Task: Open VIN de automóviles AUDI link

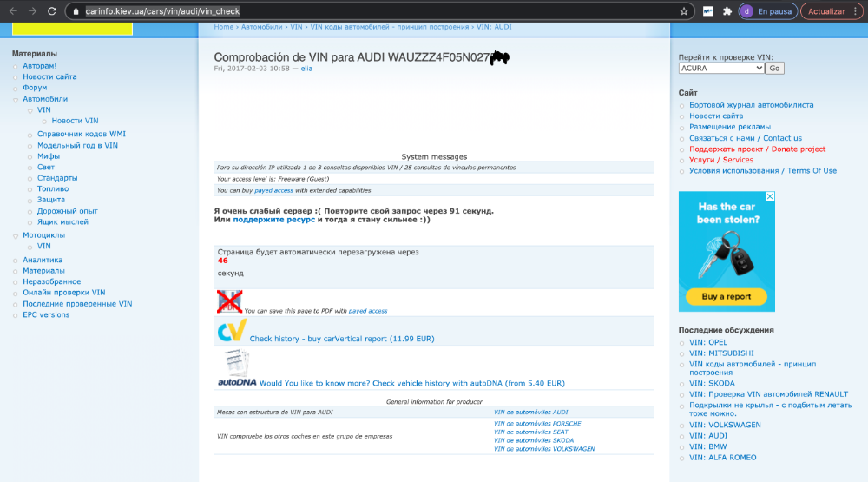Action: coord(530,413)
